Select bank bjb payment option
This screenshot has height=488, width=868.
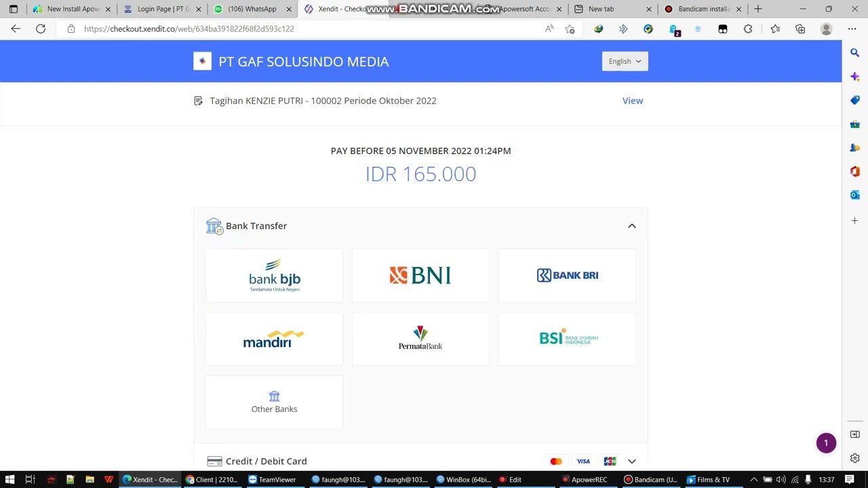(274, 275)
